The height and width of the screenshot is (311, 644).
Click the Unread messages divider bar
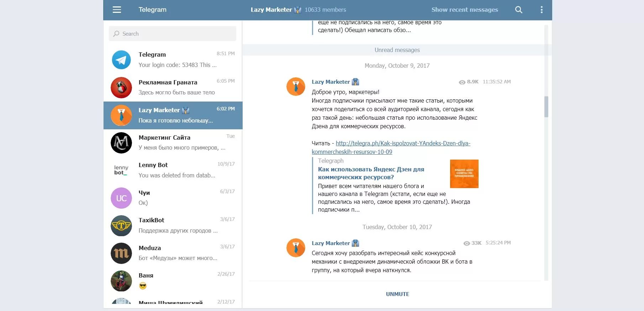point(397,50)
